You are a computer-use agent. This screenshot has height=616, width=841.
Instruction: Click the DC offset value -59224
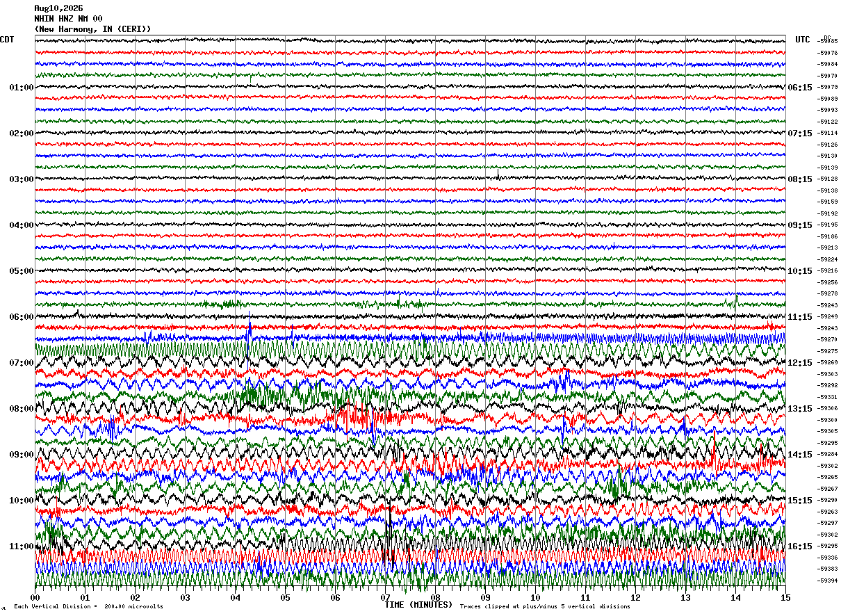pyautogui.click(x=828, y=259)
